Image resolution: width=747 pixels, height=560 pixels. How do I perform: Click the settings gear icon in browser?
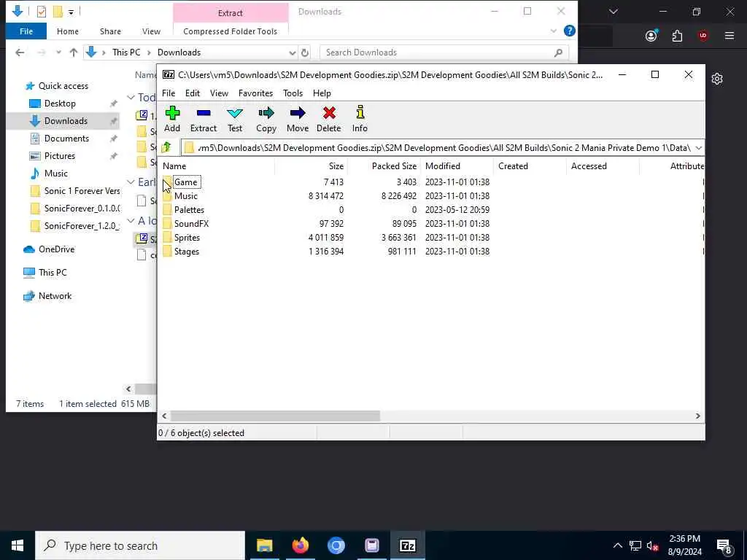coord(717,79)
